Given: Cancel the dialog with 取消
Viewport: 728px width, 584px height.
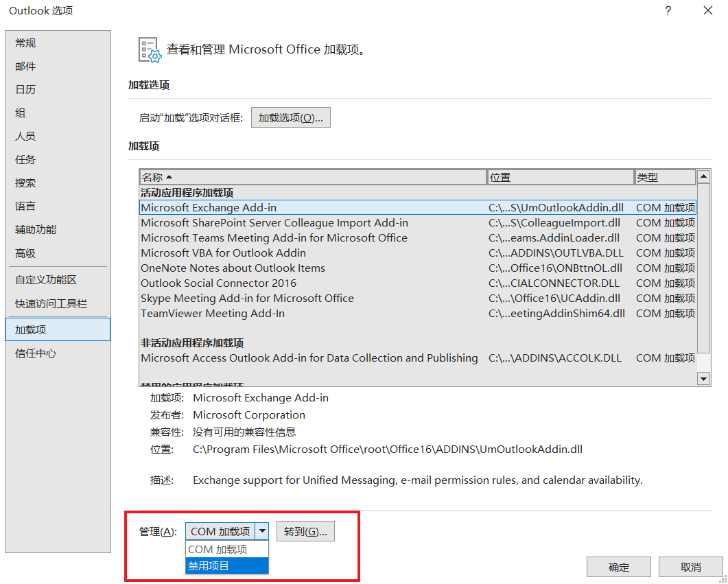Looking at the screenshot, I should (x=690, y=567).
